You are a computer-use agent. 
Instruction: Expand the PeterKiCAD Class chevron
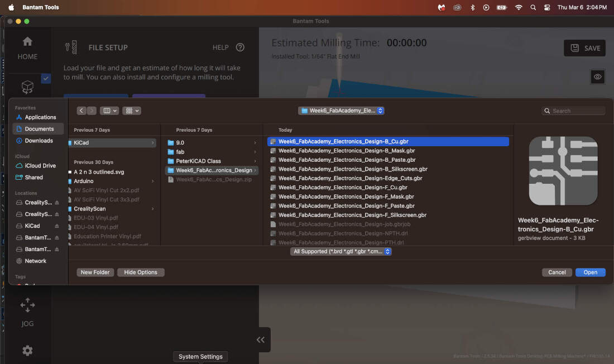point(255,161)
